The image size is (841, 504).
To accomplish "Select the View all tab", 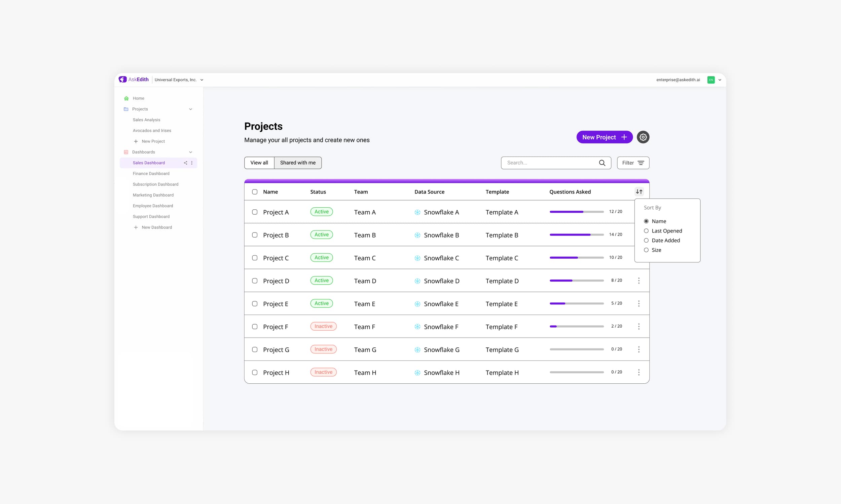I will [259, 163].
